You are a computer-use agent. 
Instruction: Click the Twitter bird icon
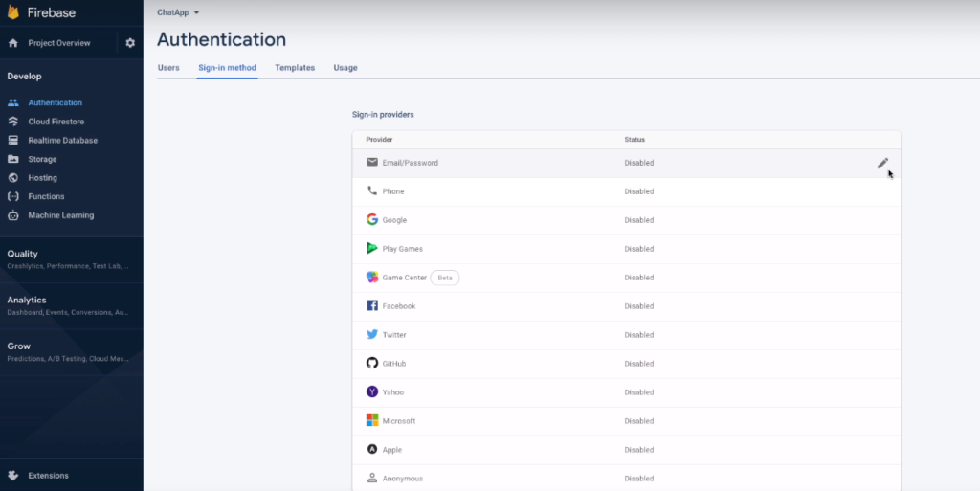(372, 335)
